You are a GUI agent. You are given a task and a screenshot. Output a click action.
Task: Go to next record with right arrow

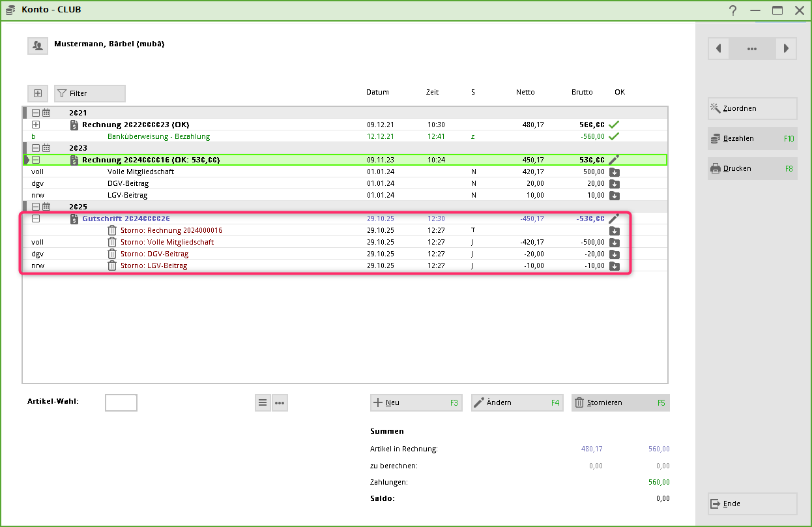[x=787, y=49]
